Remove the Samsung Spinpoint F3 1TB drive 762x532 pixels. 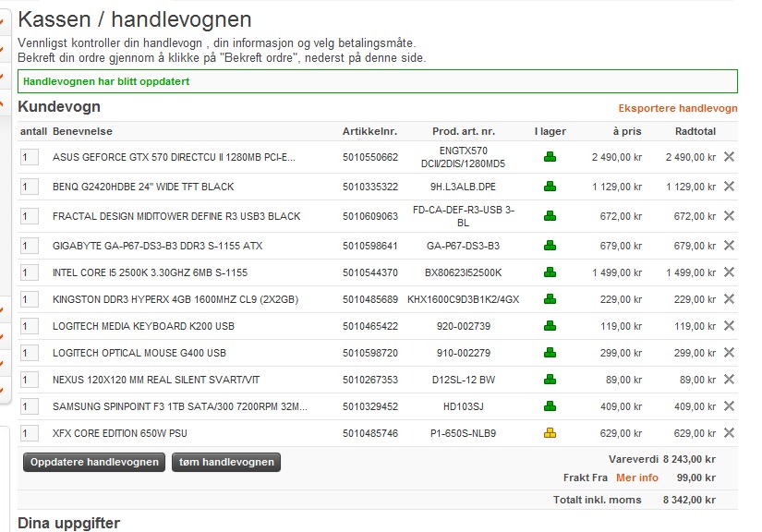point(729,405)
